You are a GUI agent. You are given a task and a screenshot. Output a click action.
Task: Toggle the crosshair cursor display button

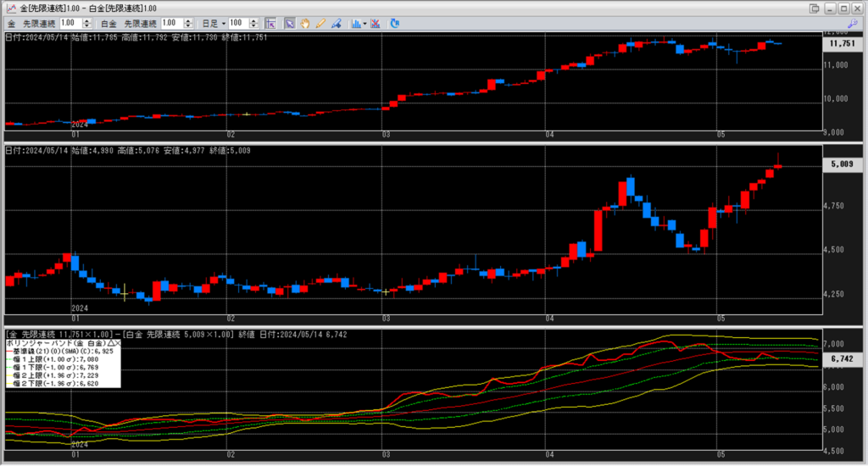270,23
